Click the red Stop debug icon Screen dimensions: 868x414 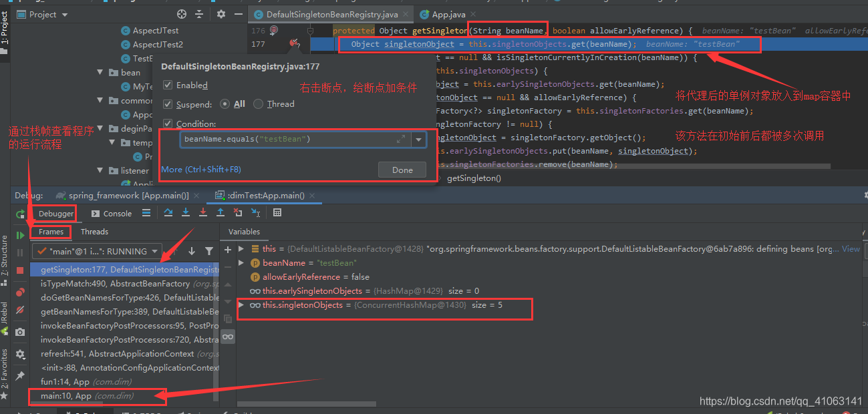click(x=20, y=270)
